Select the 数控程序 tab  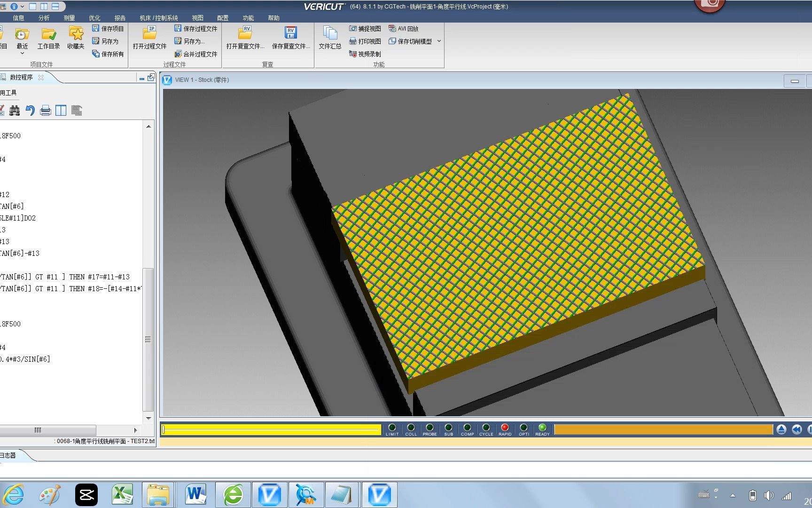21,77
